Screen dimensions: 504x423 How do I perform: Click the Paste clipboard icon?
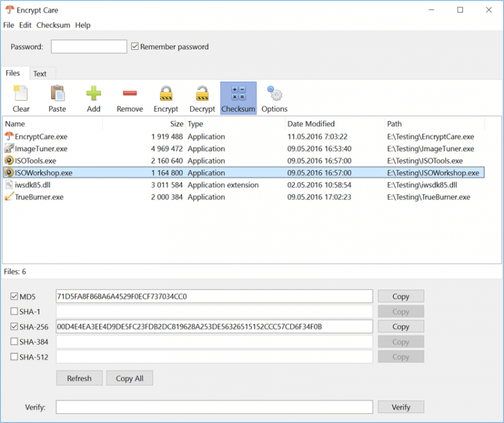click(x=57, y=94)
